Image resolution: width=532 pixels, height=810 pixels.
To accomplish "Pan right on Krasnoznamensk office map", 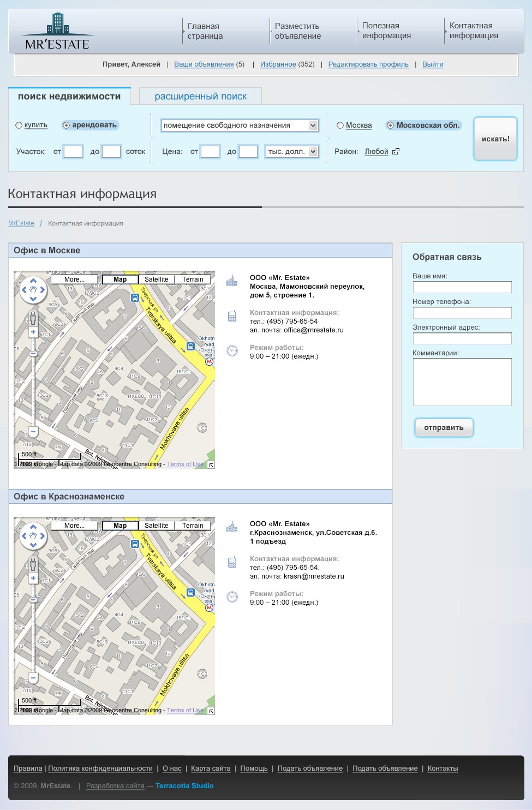I will click(x=43, y=535).
